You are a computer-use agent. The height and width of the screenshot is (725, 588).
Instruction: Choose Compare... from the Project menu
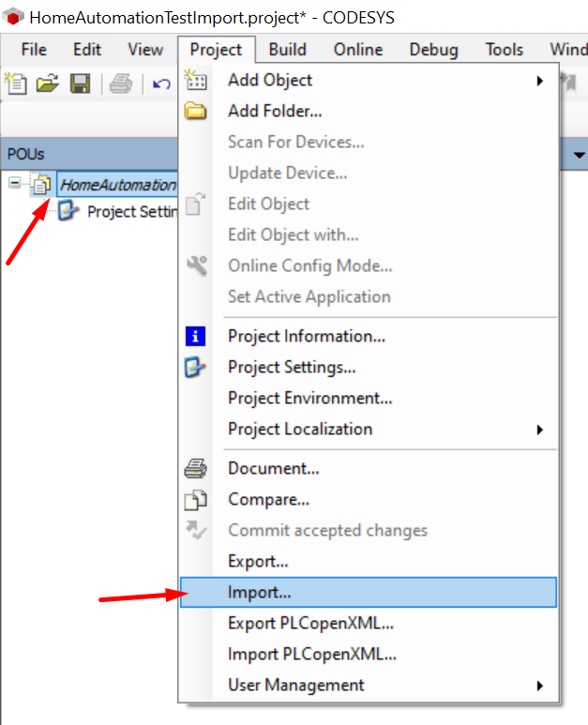369,499
